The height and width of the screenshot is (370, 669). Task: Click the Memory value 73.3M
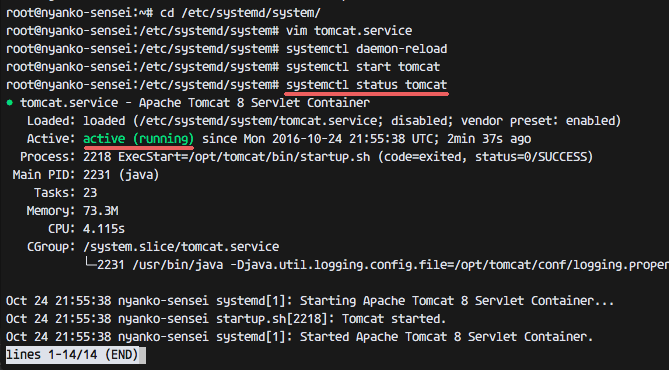click(x=101, y=211)
